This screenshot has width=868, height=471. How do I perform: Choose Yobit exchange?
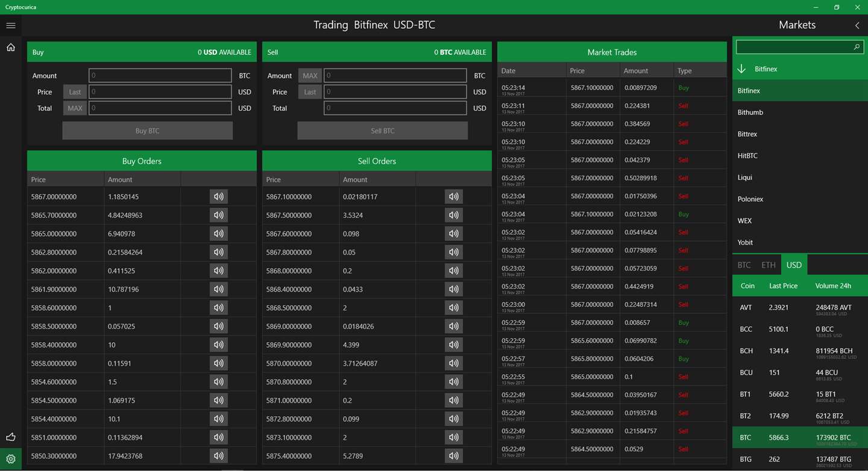click(x=800, y=242)
